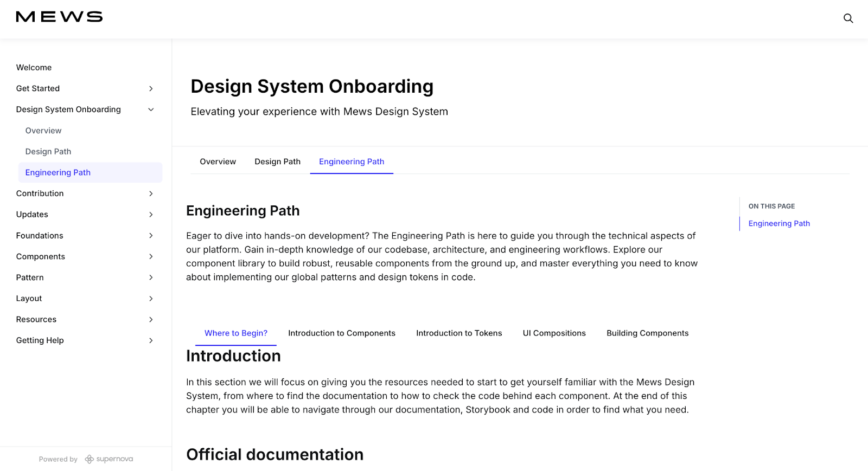Viewport: 868px width, 471px height.
Task: Expand the Contribution section chevron
Action: pyautogui.click(x=151, y=193)
